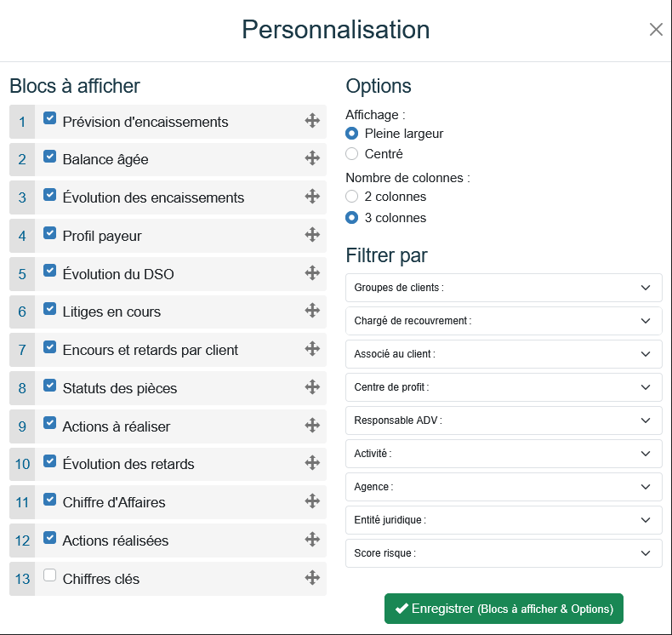Click the drag icon beside Balance âgée
The height and width of the screenshot is (635, 672).
point(312,158)
